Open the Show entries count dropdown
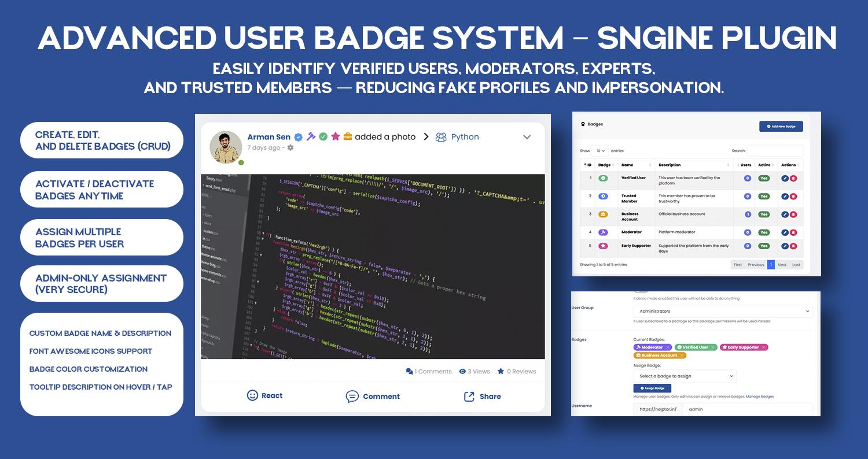Screen dimensions: 868x459 pyautogui.click(x=600, y=150)
